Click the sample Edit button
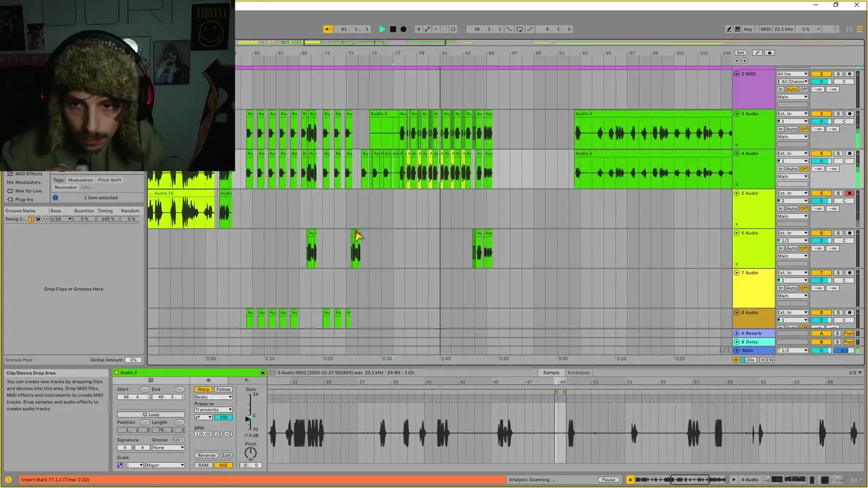Viewport: 868px width, 488px height. 226,455
